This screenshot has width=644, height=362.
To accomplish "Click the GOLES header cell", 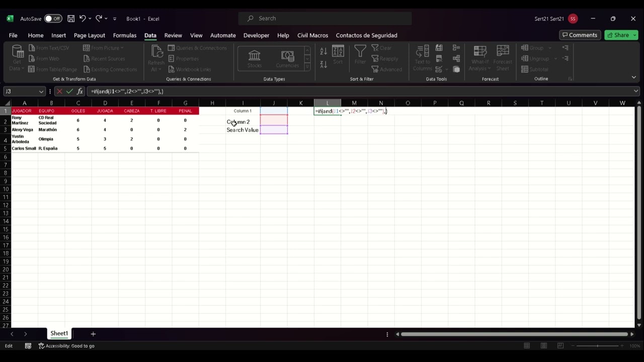I will coord(78,111).
